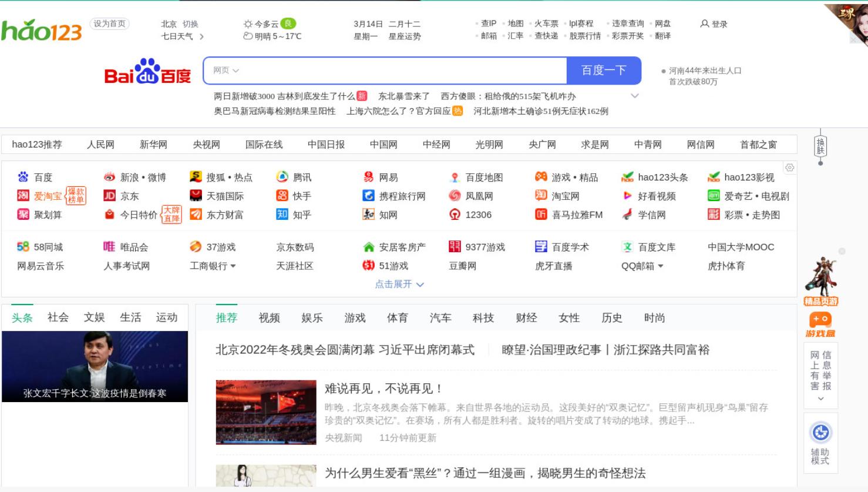Expand hot search list chevron

tap(634, 96)
